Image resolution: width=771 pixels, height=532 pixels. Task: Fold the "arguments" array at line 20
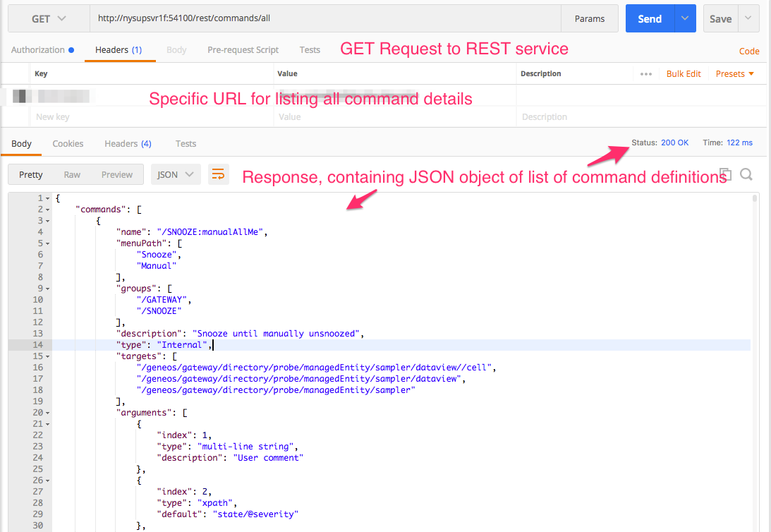click(x=47, y=413)
